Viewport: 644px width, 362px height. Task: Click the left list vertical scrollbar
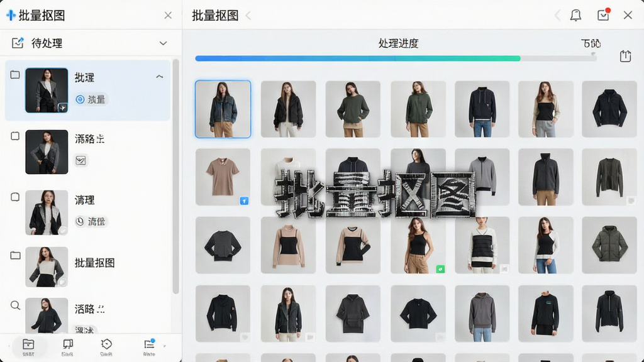point(176,177)
